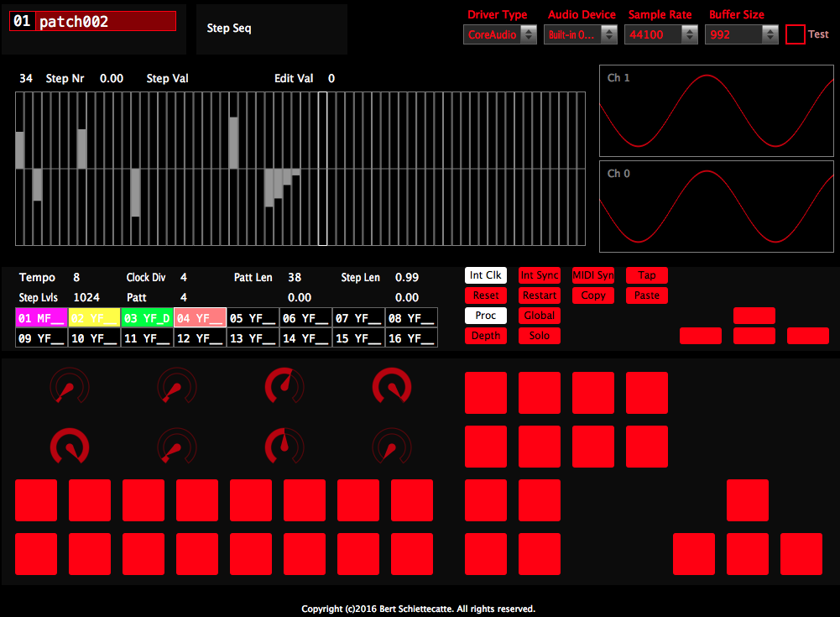Screen dimensions: 840x617
Task: Select the highlighted module slot 04 YF__
Action: [201, 318]
